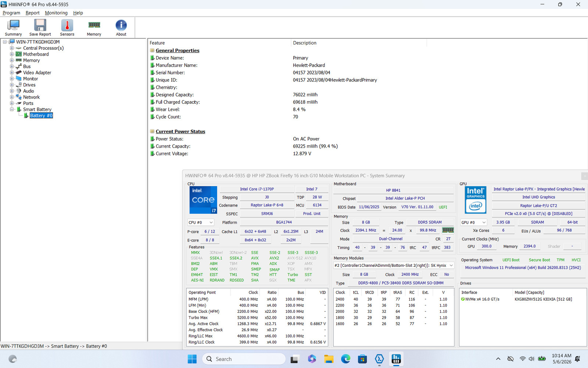Select the Audio tree item
The height and width of the screenshot is (368, 588).
[29, 91]
